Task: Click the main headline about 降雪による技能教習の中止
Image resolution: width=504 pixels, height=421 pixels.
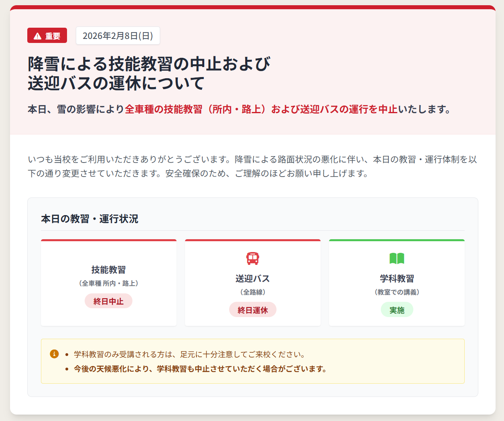Action: tap(149, 73)
